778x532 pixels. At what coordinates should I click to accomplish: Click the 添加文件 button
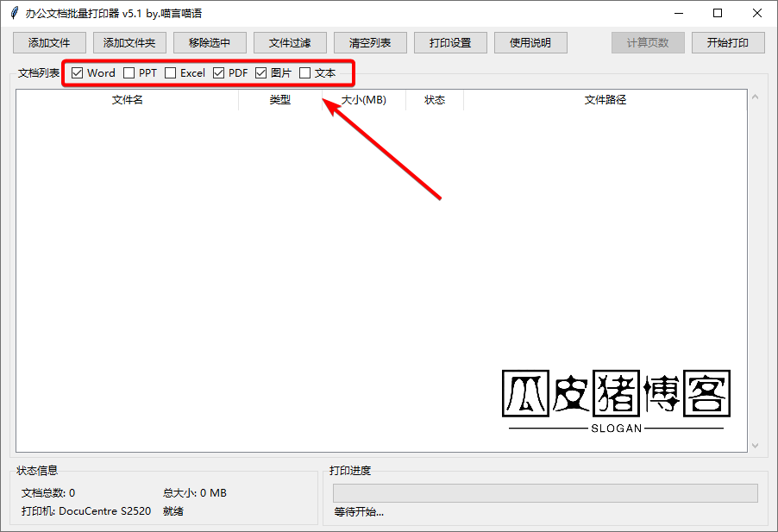pyautogui.click(x=49, y=43)
